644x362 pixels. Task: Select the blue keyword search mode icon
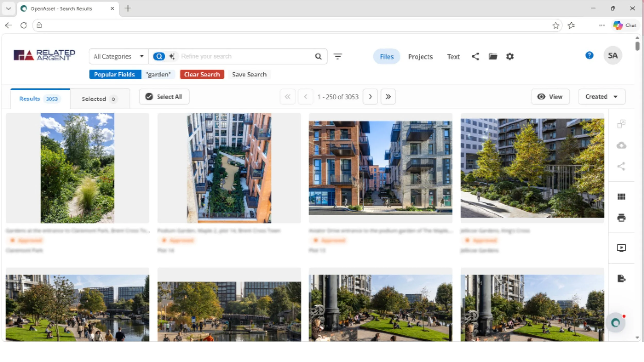[x=159, y=56]
